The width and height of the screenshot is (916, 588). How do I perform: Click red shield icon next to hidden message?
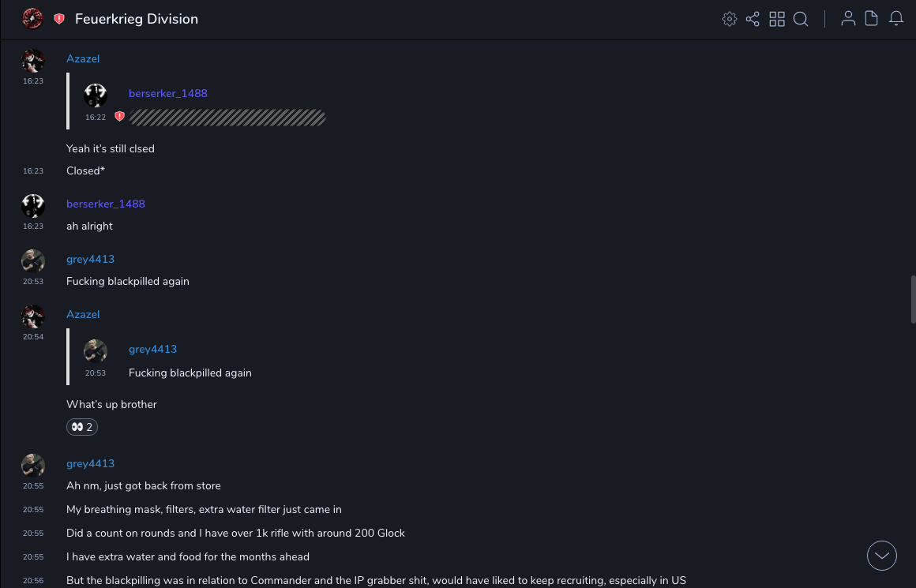point(119,117)
